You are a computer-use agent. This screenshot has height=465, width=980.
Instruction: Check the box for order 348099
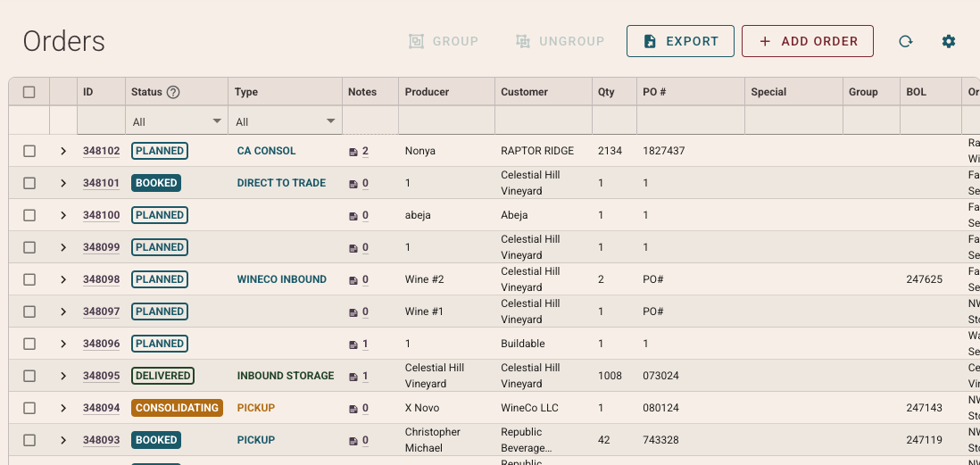tap(29, 247)
